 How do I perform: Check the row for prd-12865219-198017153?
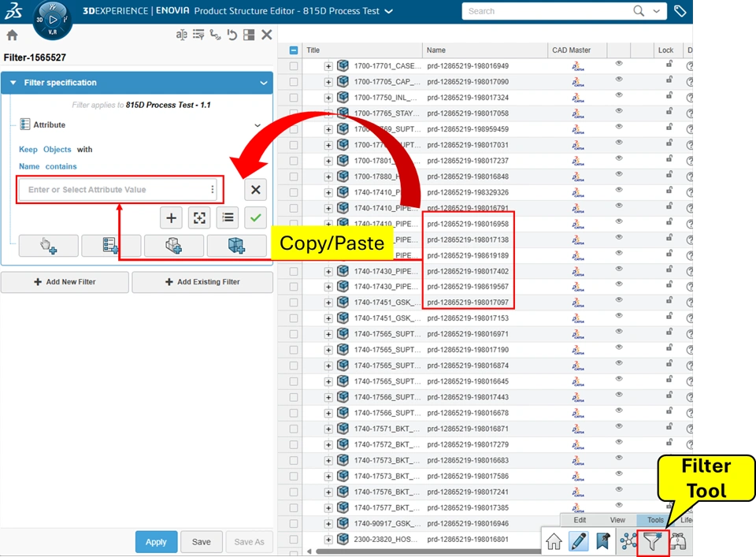pyautogui.click(x=294, y=318)
